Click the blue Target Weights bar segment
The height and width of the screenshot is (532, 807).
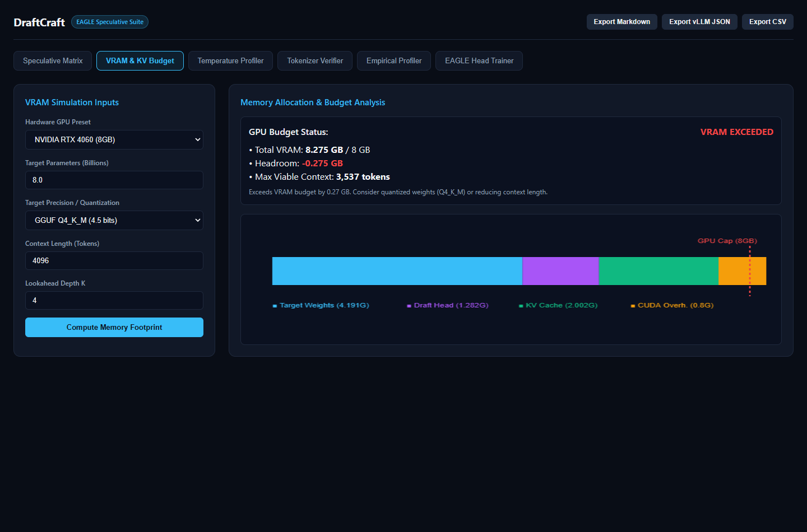coord(397,271)
